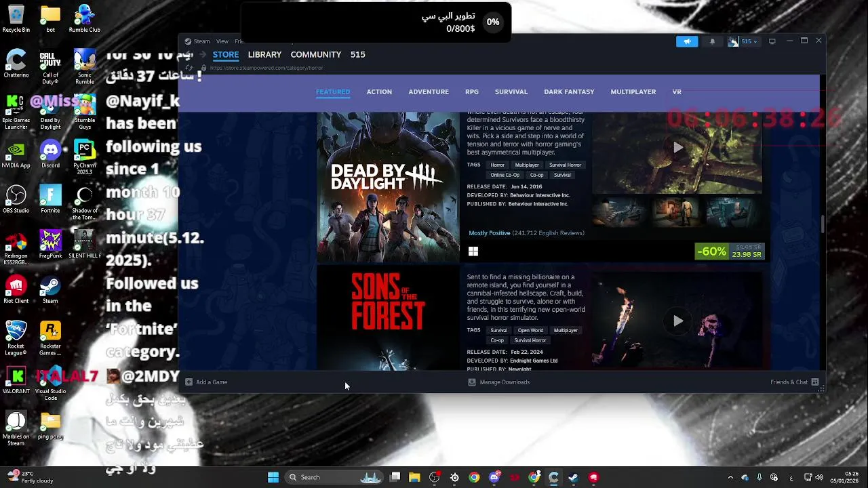The image size is (868, 488).
Task: Select the Visual Studio Code desktop icon
Action: 50,383
